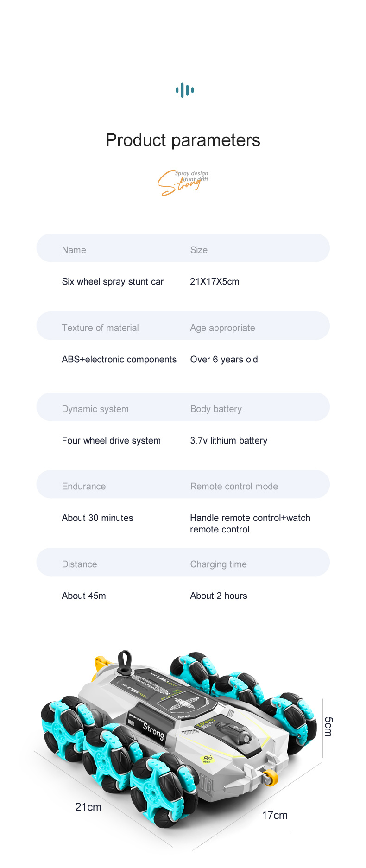Click the 17cm dimension label
Image resolution: width=366 pixels, height=868 pixels.
275,815
